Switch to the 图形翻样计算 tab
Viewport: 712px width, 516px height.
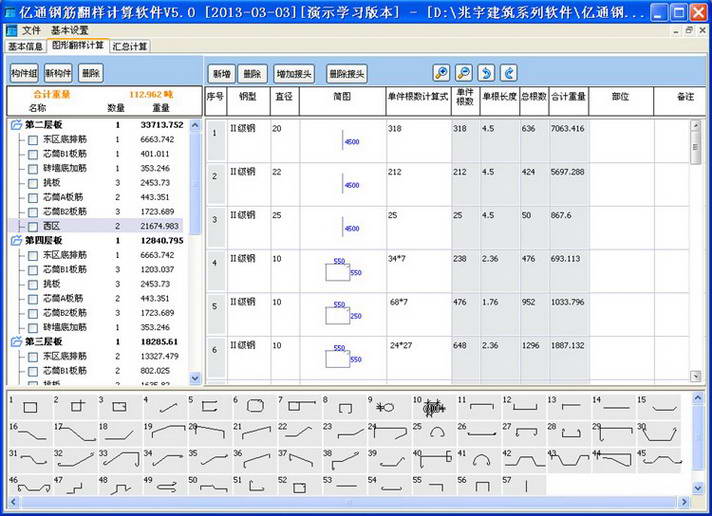[x=78, y=45]
